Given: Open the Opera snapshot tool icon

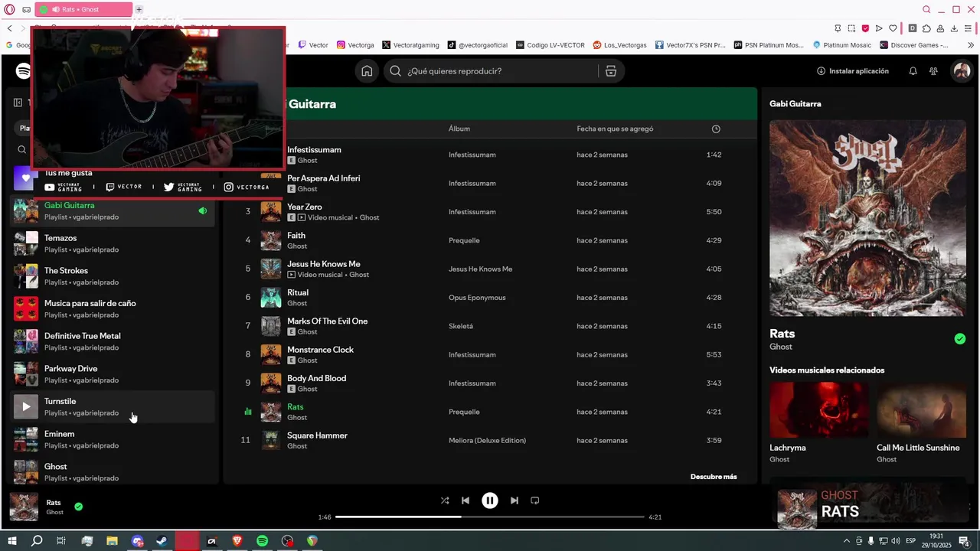Looking at the screenshot, I should tap(851, 28).
